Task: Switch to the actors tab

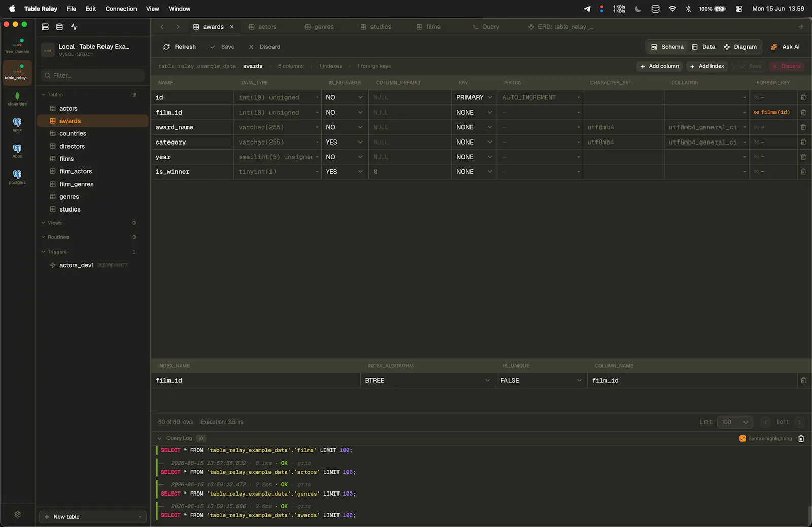Action: pyautogui.click(x=262, y=27)
